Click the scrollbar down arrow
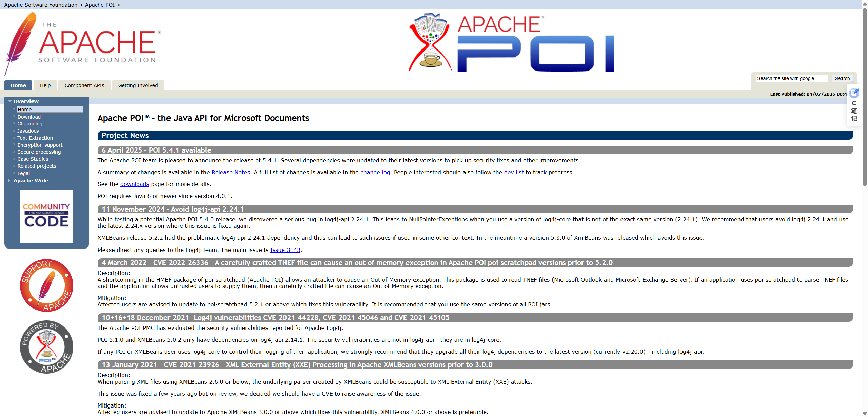868x417 pixels. click(x=864, y=413)
